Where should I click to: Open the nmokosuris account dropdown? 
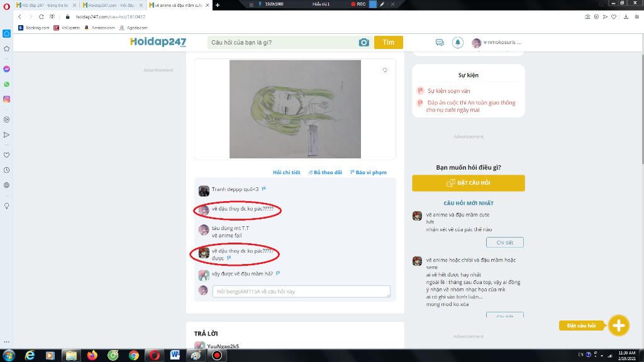[497, 42]
